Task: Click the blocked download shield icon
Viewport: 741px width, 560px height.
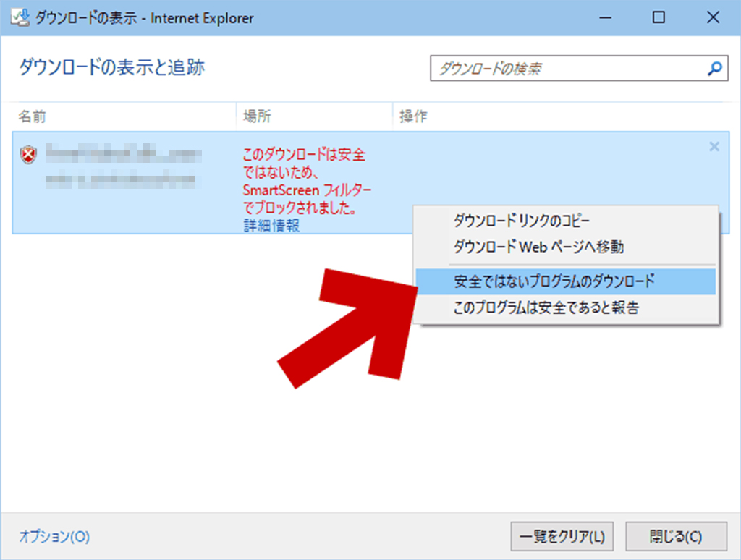Action: tap(29, 155)
